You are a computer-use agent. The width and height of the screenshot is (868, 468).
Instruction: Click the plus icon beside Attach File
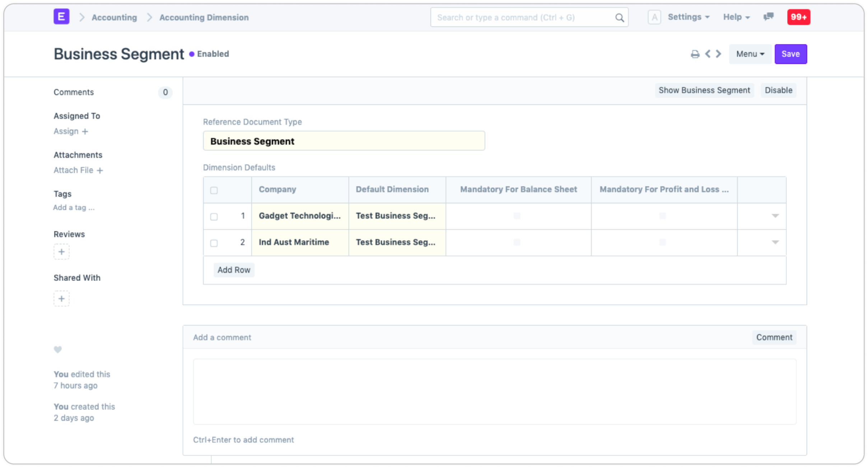pyautogui.click(x=100, y=170)
